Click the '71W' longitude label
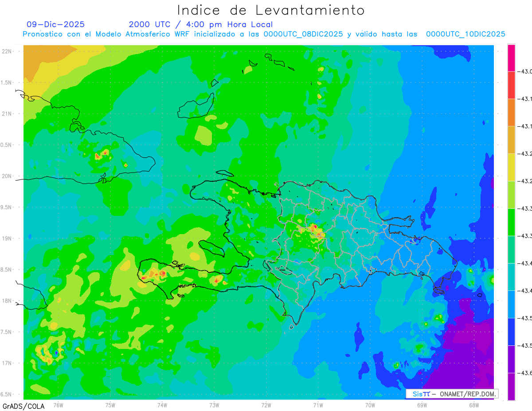532x411 pixels. click(x=318, y=405)
